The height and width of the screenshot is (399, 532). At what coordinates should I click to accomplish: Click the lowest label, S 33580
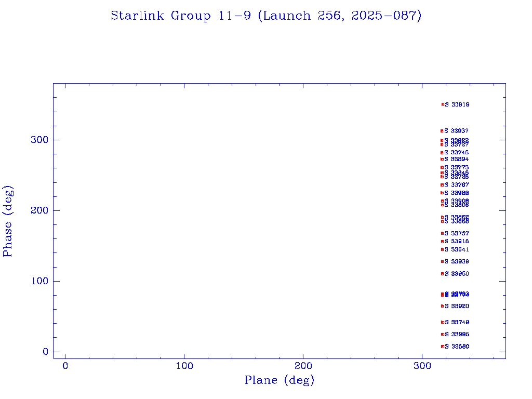(x=457, y=347)
